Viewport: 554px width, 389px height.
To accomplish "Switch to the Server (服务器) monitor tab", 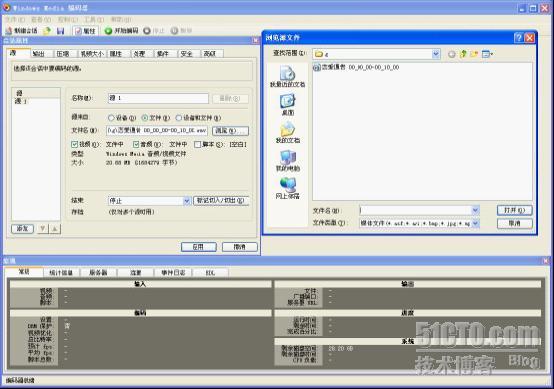I will [x=98, y=272].
